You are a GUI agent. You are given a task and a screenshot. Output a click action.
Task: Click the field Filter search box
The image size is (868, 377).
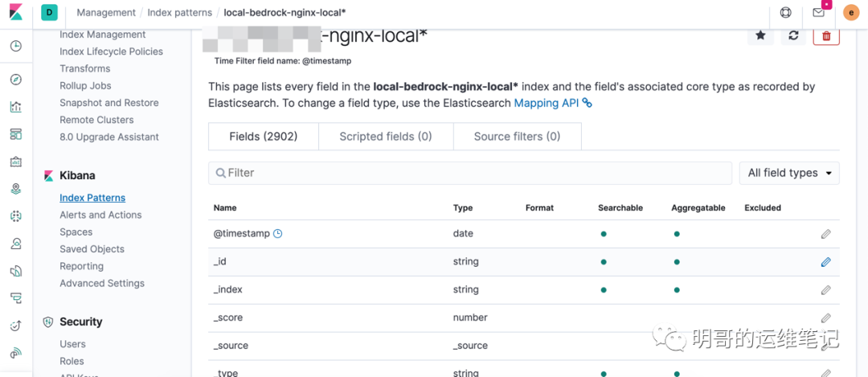(x=470, y=174)
